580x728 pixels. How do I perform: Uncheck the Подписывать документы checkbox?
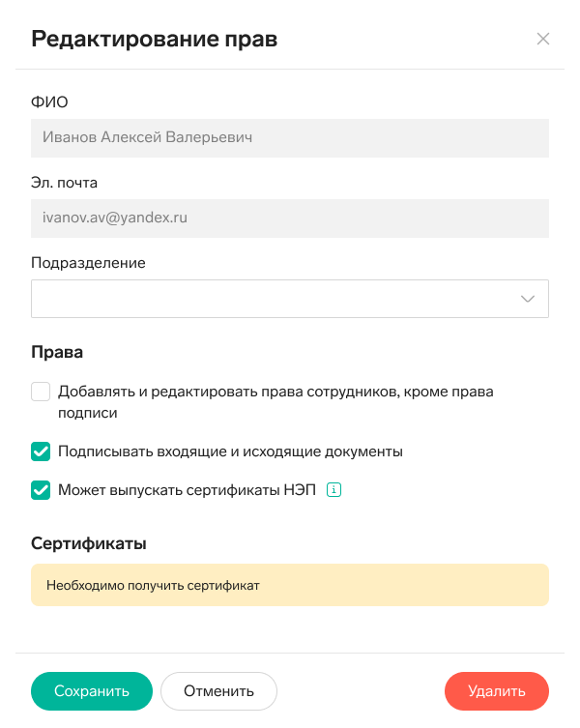[x=41, y=451]
